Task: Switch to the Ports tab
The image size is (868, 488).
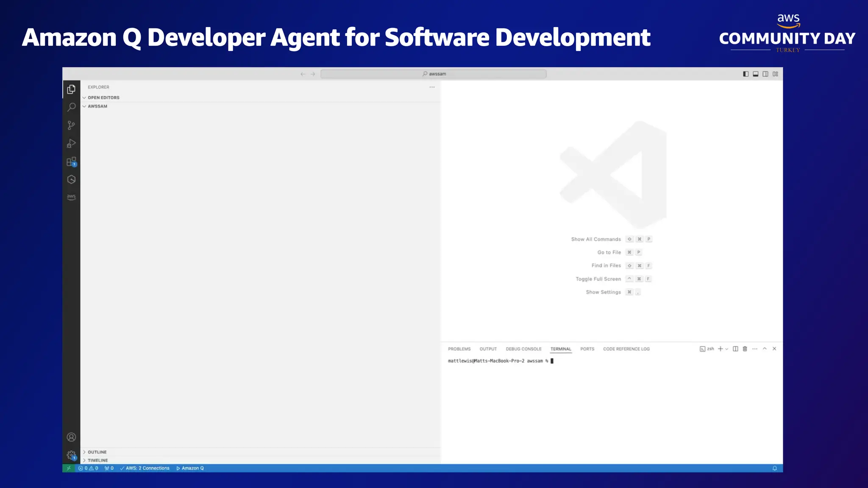Action: coord(587,349)
